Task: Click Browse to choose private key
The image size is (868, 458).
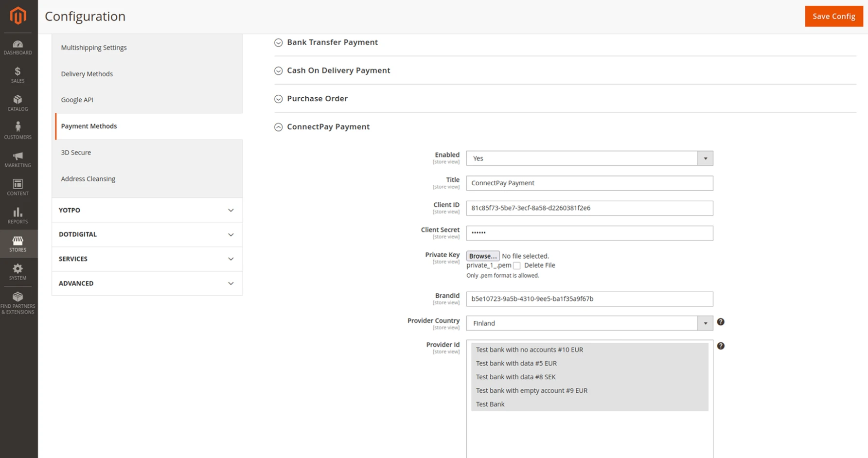Action: 482,256
